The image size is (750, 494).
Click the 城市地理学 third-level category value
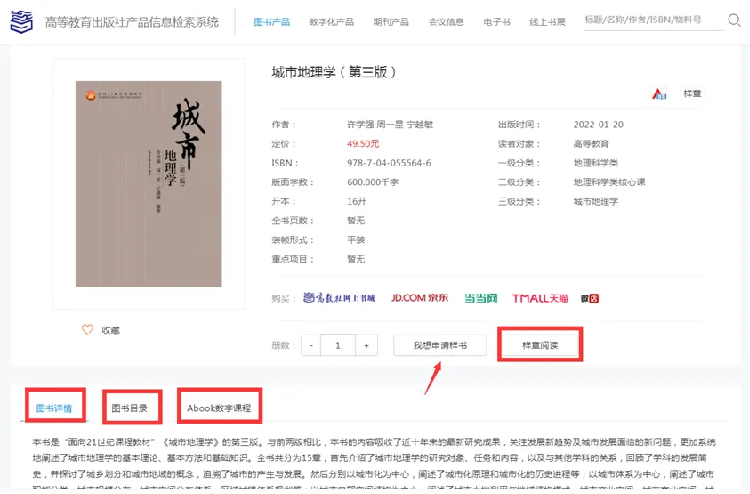click(596, 202)
